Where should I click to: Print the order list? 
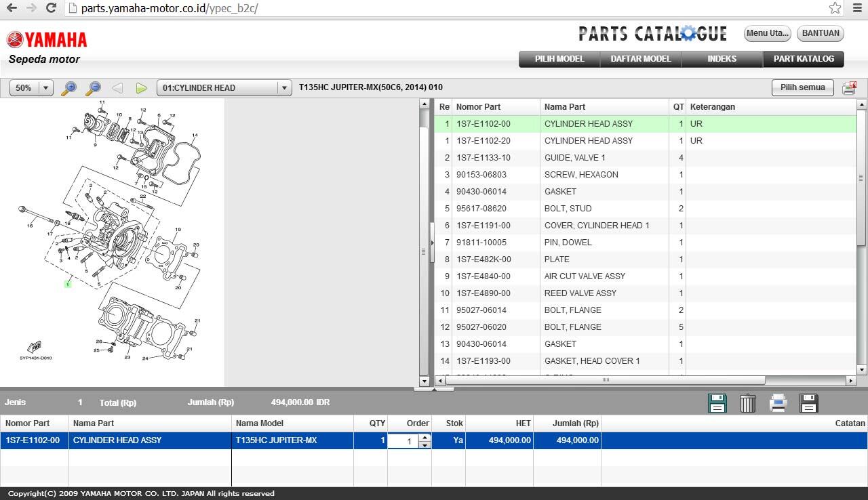tap(778, 403)
